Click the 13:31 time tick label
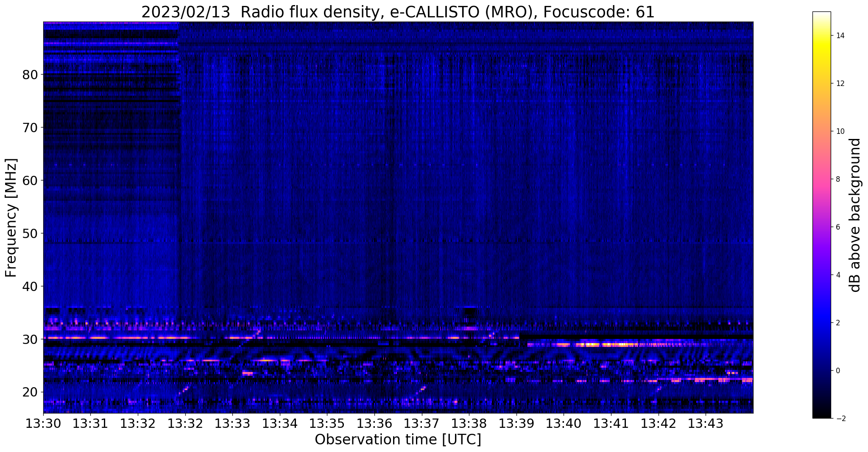 (x=90, y=423)
